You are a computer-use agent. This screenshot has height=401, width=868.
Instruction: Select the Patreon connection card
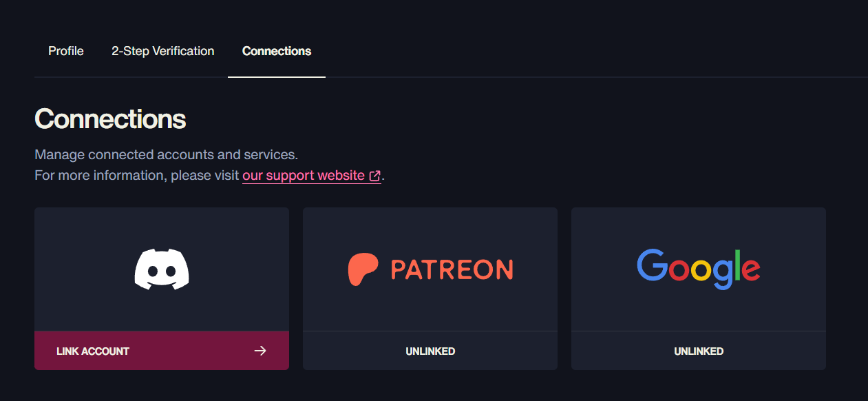[x=430, y=289]
